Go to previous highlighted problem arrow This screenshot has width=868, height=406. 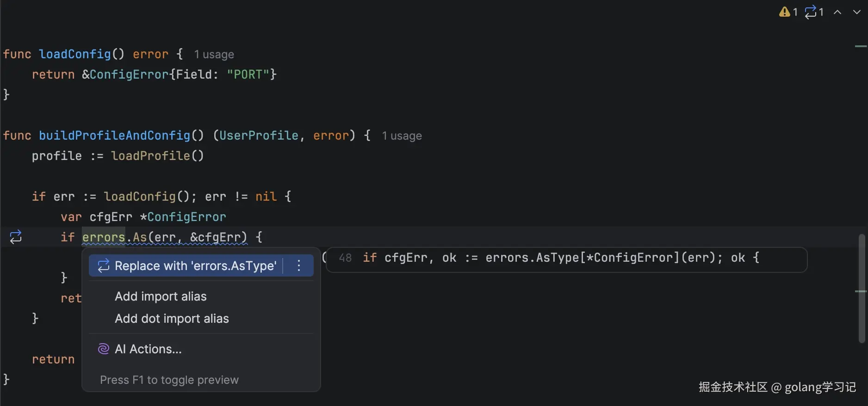(x=837, y=12)
